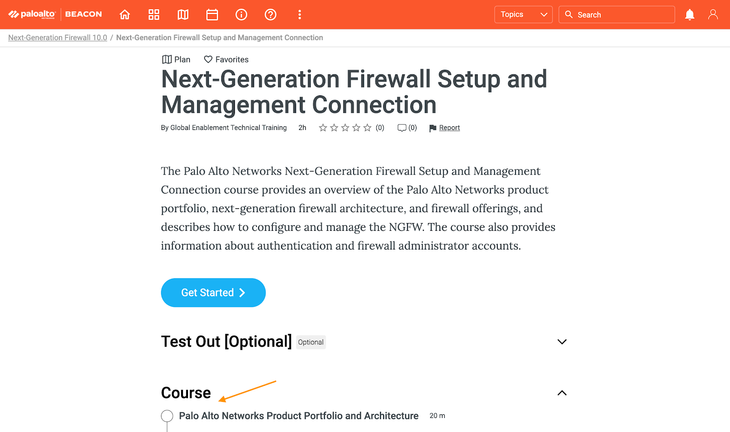This screenshot has height=432, width=730.
Task: Rate the course three stars
Action: [x=345, y=128]
